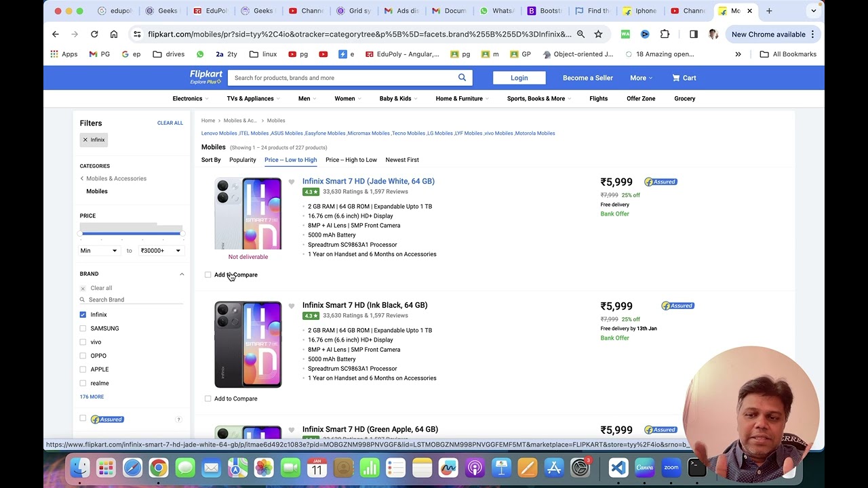Open the Electronics category menu

coord(188,98)
